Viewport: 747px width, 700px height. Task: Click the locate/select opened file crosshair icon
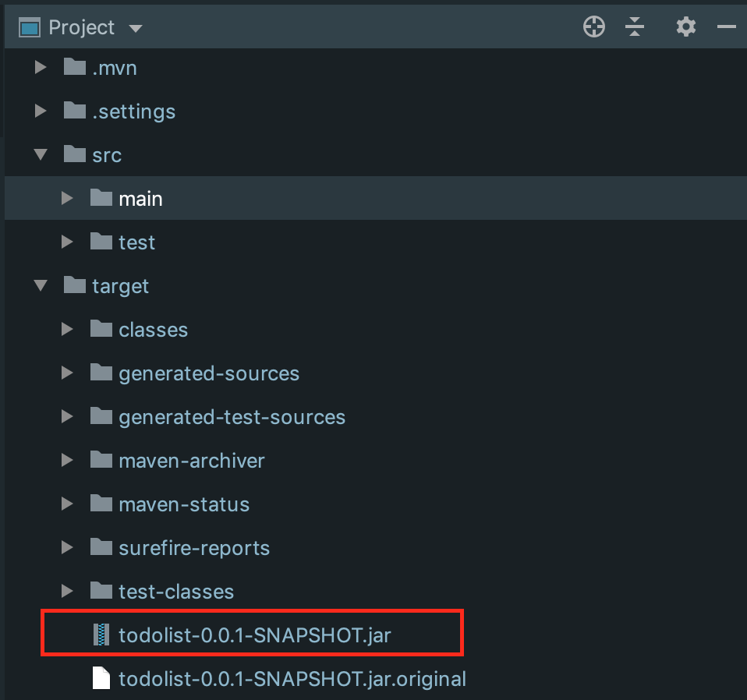click(593, 27)
